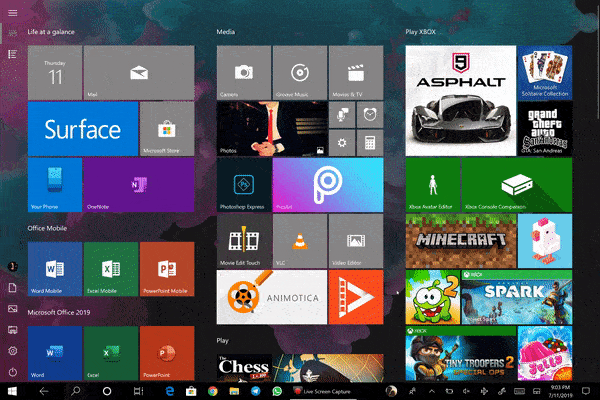
Task: Switch to the All apps list view
Action: (x=12, y=53)
